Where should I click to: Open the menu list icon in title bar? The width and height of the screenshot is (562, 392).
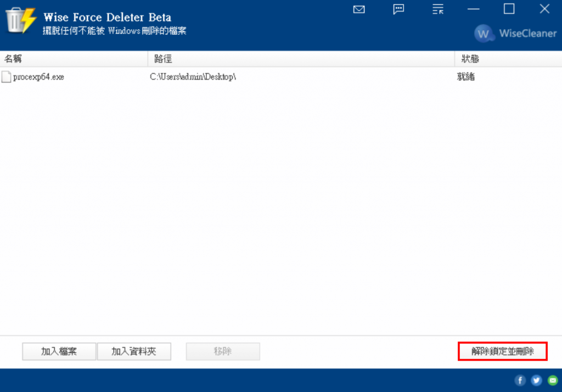tap(437, 9)
